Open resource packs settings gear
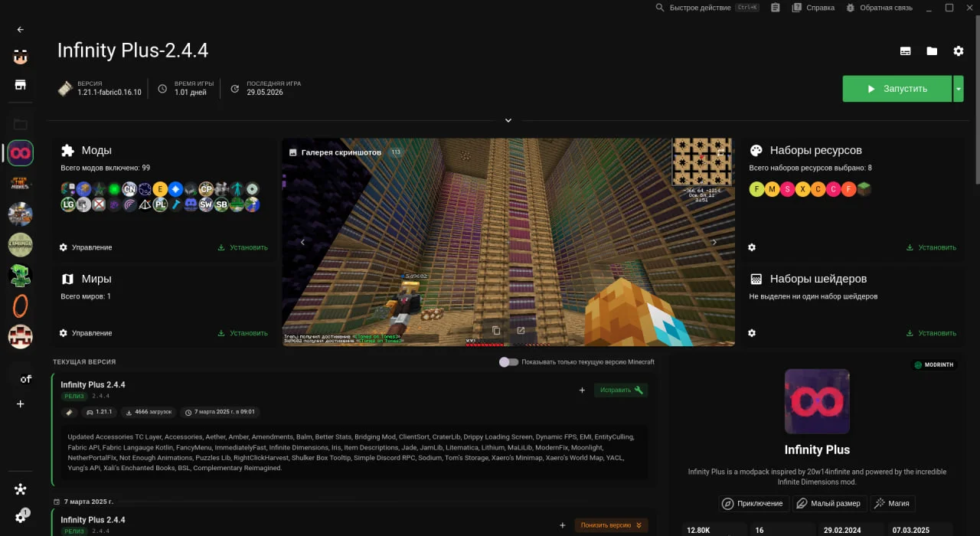Viewport: 980px width, 536px height. (x=752, y=247)
